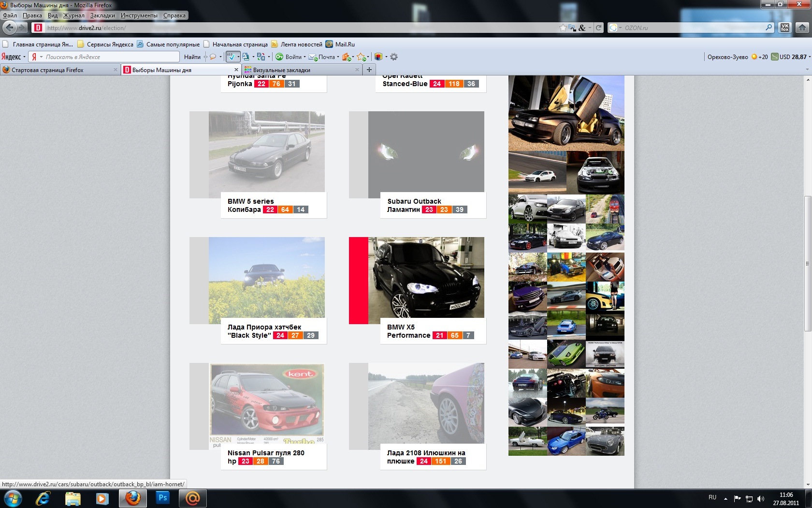Expand the Войти dropdown arrow

coord(304,57)
